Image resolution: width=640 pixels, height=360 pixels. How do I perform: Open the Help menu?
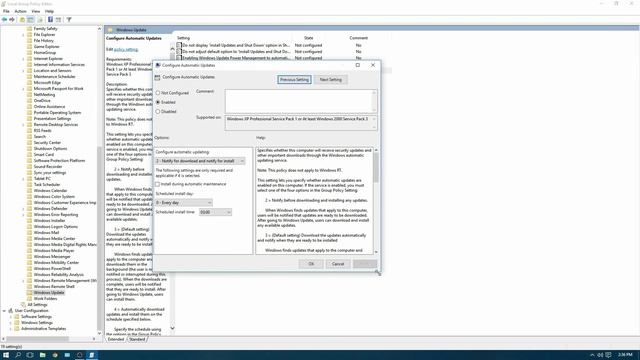49,11
